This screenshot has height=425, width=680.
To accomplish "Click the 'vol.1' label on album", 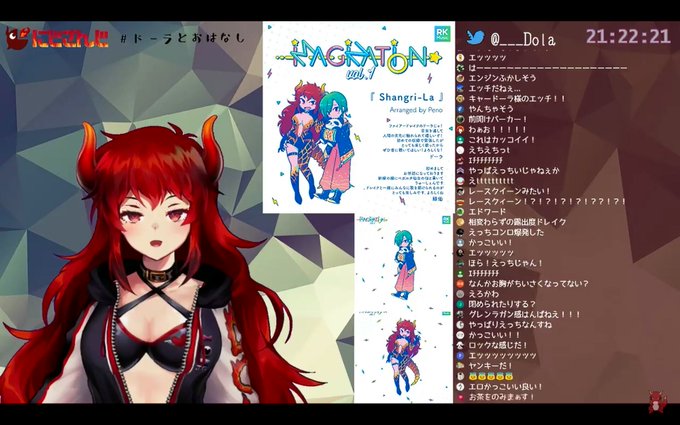I will [x=360, y=74].
